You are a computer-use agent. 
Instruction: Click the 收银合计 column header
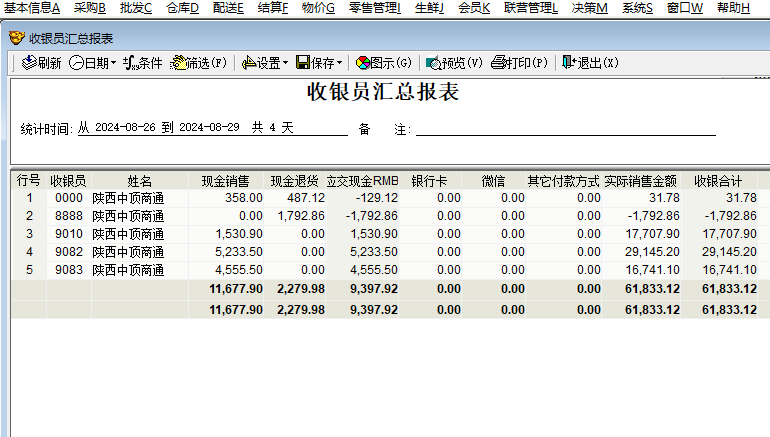click(x=718, y=181)
